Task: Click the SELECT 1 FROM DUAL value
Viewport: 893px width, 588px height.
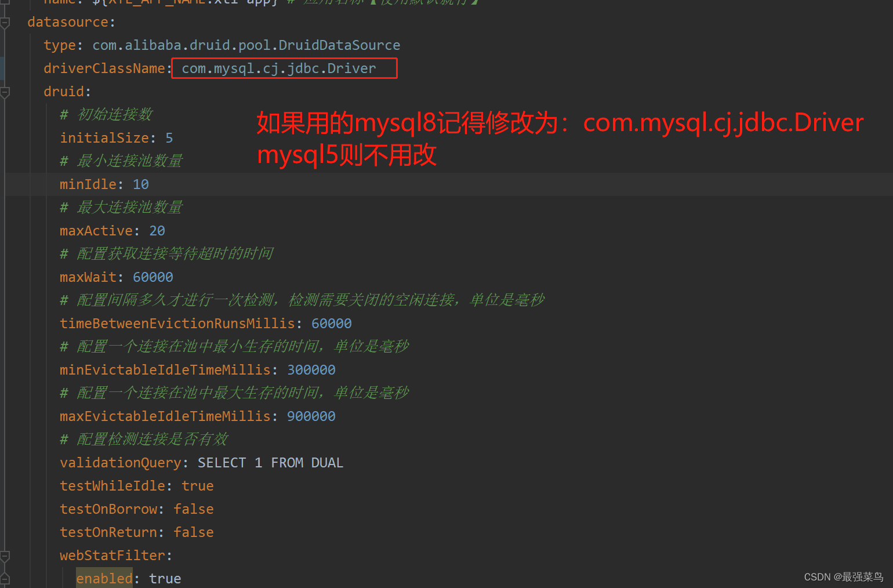Action: click(x=271, y=463)
